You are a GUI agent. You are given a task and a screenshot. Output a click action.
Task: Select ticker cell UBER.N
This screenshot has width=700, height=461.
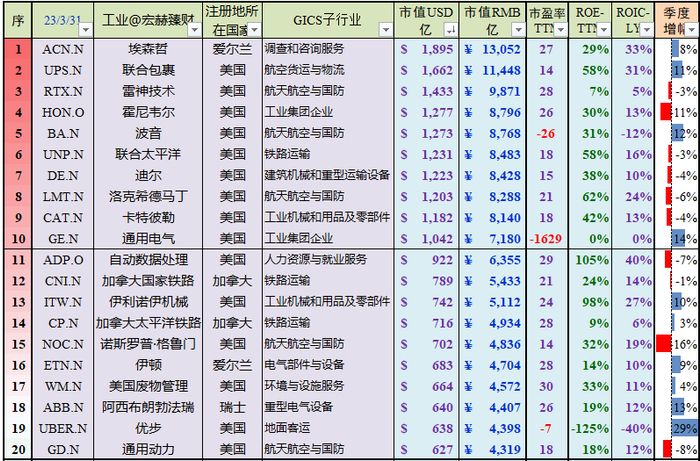click(63, 428)
